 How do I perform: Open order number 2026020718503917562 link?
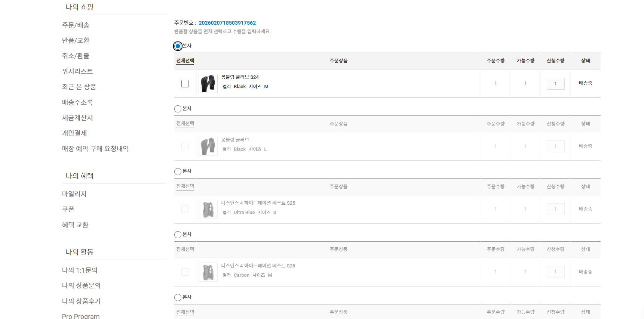tap(227, 23)
